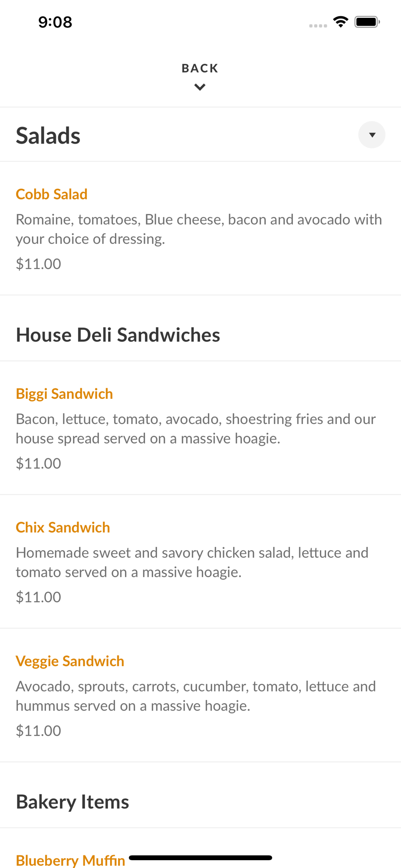Screen dimensions: 401x868
Task: Choose the Chix Sandwich item
Action: click(x=63, y=527)
